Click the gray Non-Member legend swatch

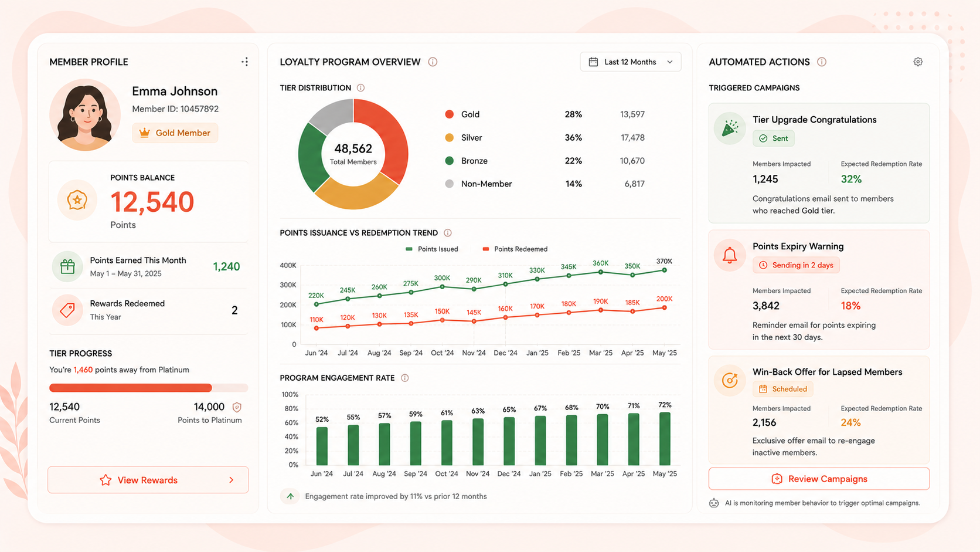[450, 184]
